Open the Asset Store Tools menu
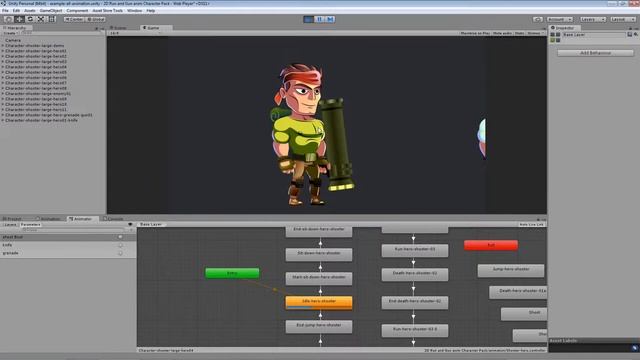Screen dimensions: 640x360 click(x=107, y=11)
